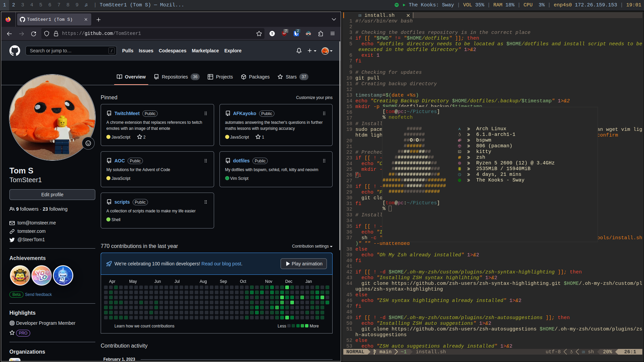Open the Firefox hamburger menu
The height and width of the screenshot is (362, 644).
click(x=333, y=34)
